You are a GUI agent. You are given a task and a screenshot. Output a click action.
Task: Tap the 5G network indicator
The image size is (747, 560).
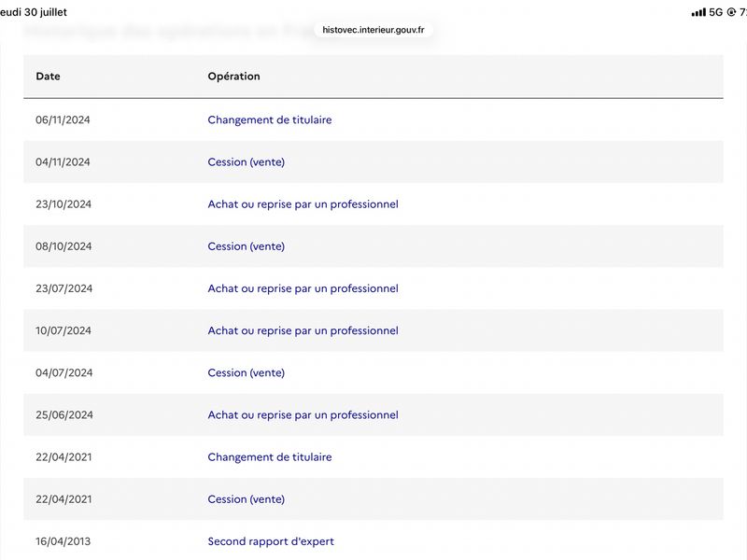pyautogui.click(x=715, y=12)
